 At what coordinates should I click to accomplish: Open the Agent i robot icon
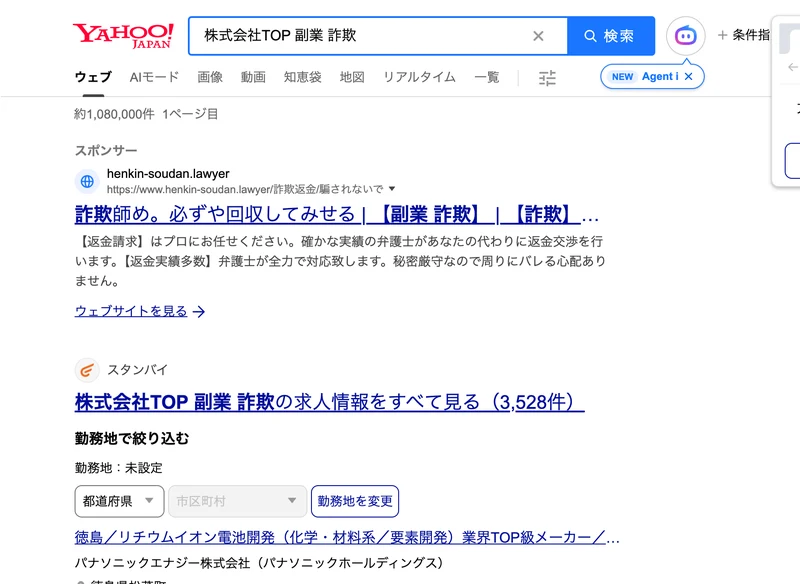pyautogui.click(x=685, y=36)
